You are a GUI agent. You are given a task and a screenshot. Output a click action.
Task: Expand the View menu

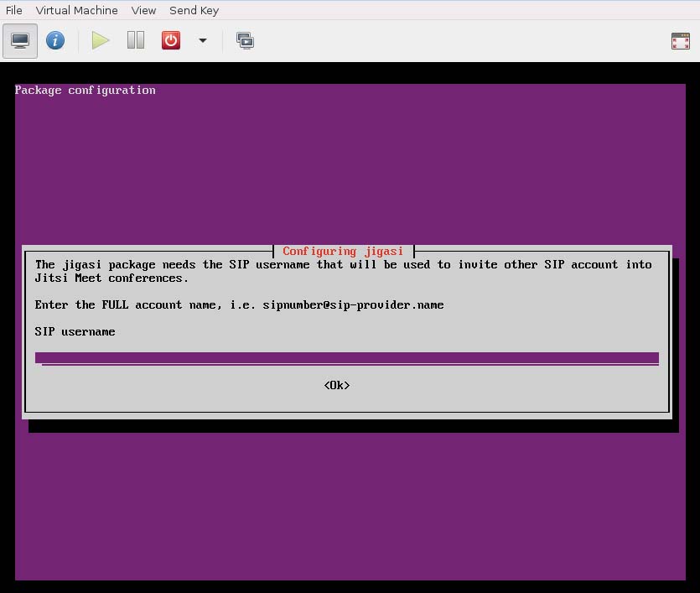143,10
